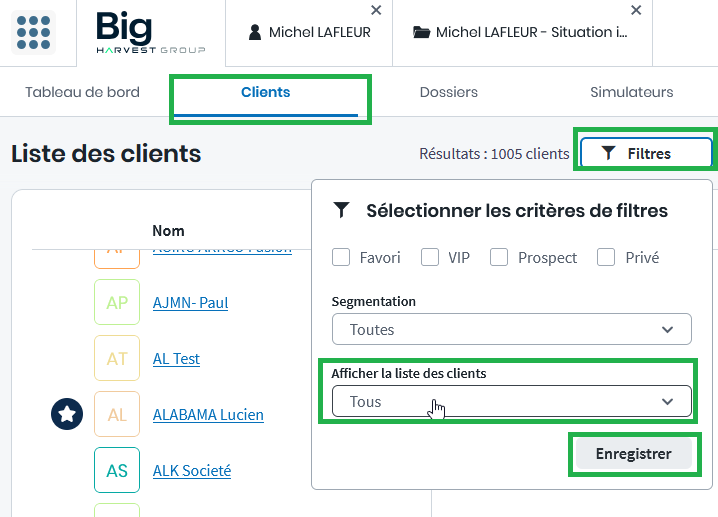Open the AJMN- Paul client link
This screenshot has height=517, width=718.
[x=190, y=302]
